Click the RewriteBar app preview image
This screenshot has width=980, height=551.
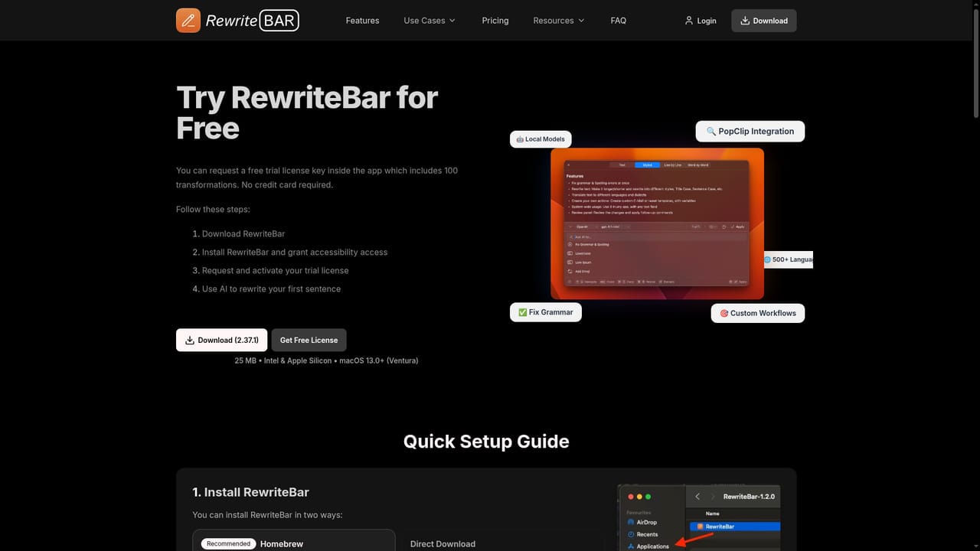pos(657,223)
